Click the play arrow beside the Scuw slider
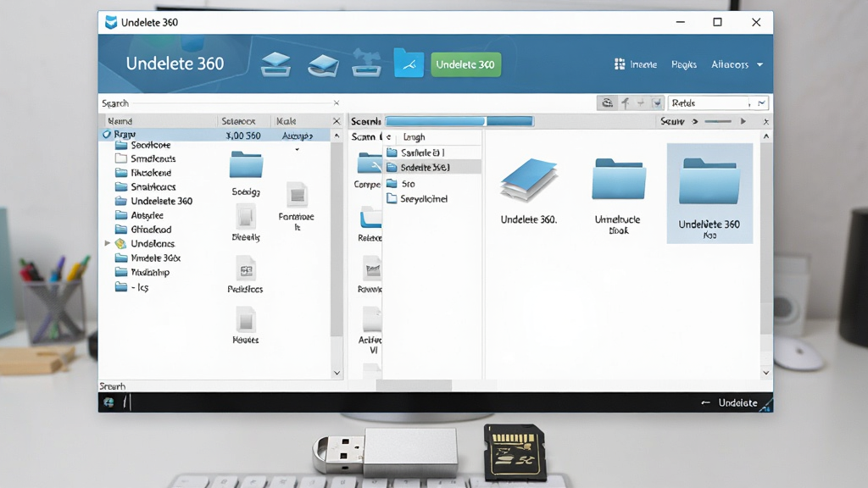Image resolution: width=868 pixels, height=488 pixels. tap(743, 121)
